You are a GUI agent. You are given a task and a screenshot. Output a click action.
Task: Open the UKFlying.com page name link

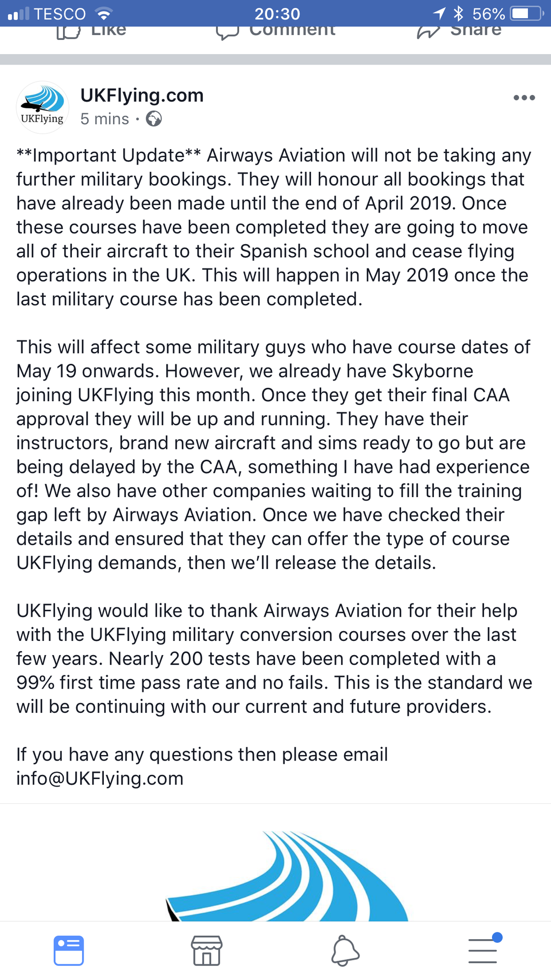pyautogui.click(x=142, y=95)
